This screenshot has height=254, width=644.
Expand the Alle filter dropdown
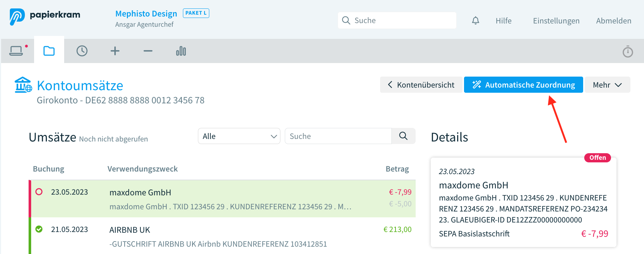(239, 136)
